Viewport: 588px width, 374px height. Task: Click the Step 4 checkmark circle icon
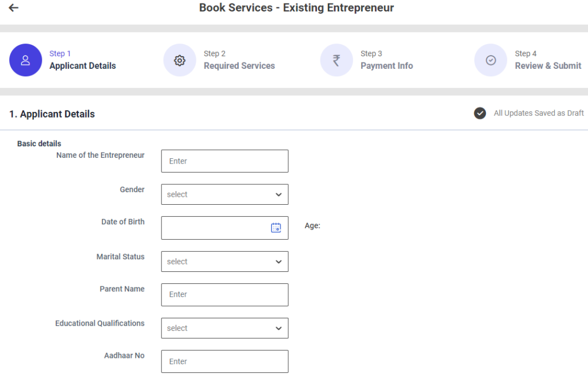[x=490, y=60]
